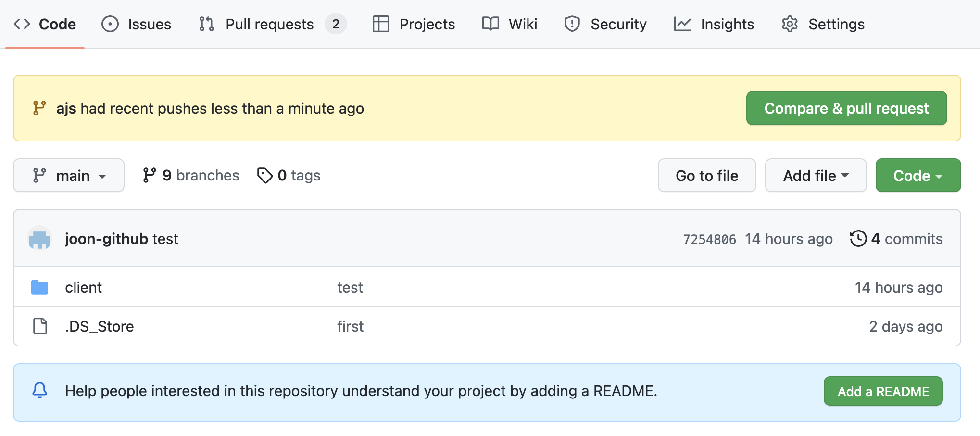
Task: Click '2 days ago' in .DS_Store row
Action: coord(906,326)
